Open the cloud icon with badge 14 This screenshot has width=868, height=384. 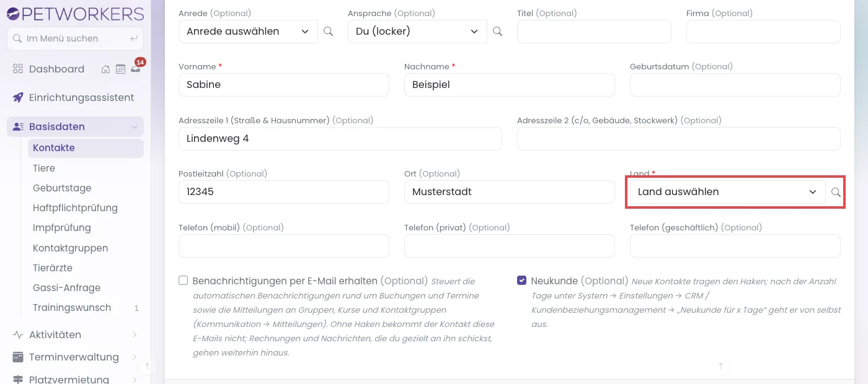click(136, 69)
